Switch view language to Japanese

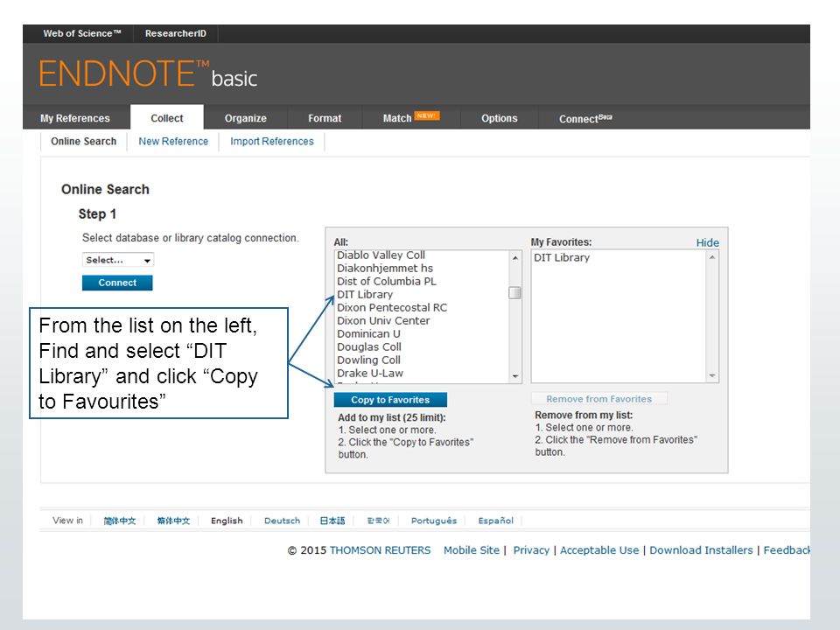tap(332, 521)
